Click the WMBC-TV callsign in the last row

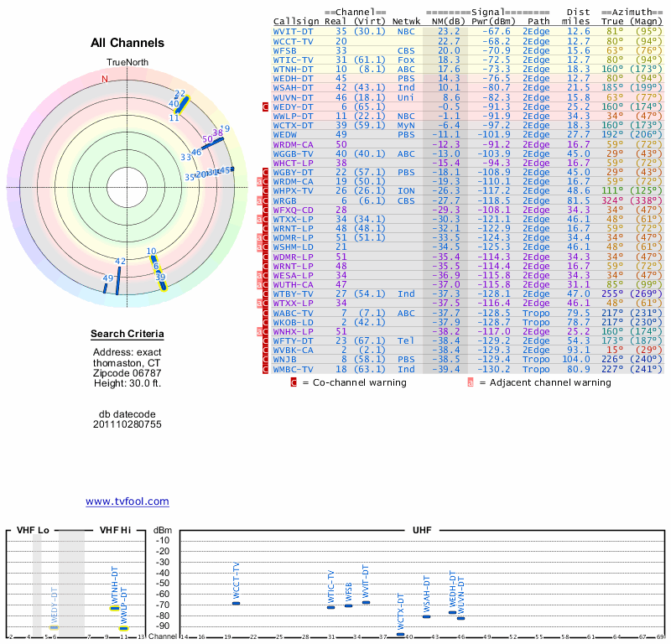293,368
